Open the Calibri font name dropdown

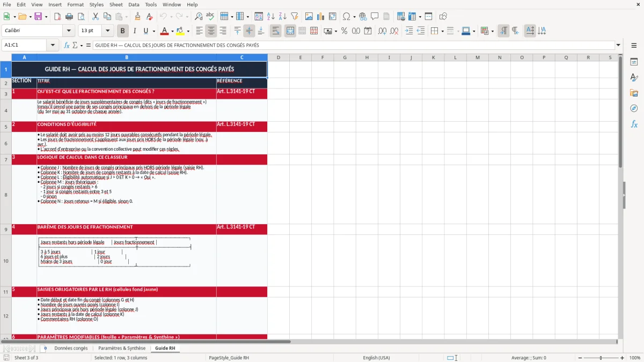pyautogui.click(x=68, y=31)
